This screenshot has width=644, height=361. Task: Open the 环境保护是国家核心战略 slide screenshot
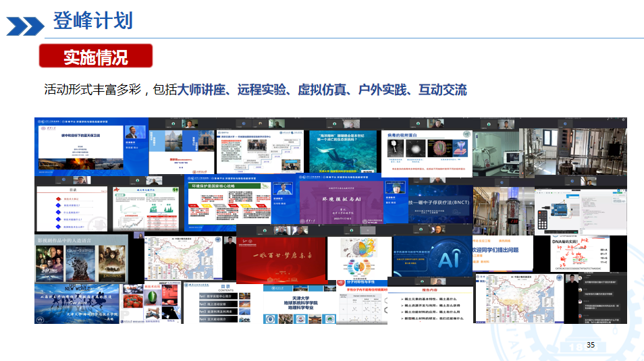pos(240,202)
